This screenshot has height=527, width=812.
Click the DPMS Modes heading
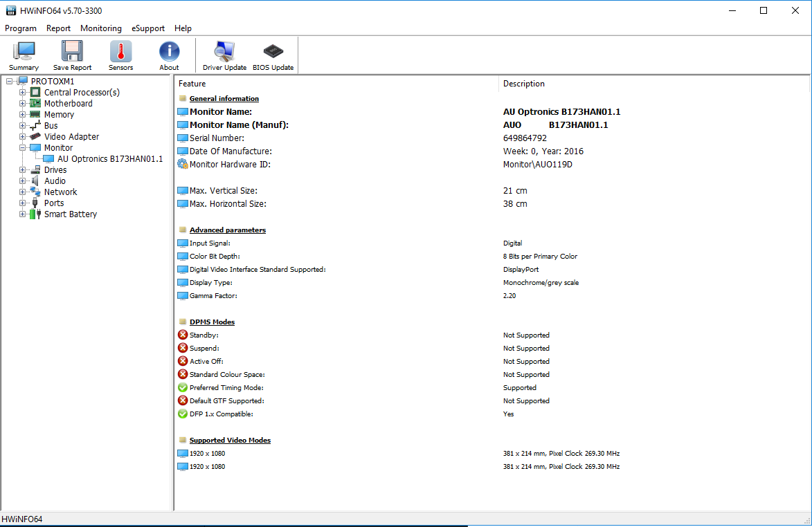[213, 322]
